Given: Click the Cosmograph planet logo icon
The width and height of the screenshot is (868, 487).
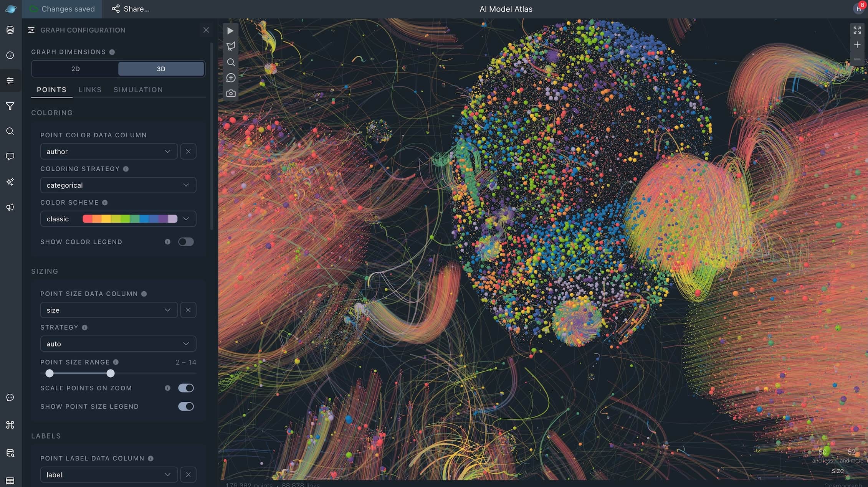Looking at the screenshot, I should [11, 9].
